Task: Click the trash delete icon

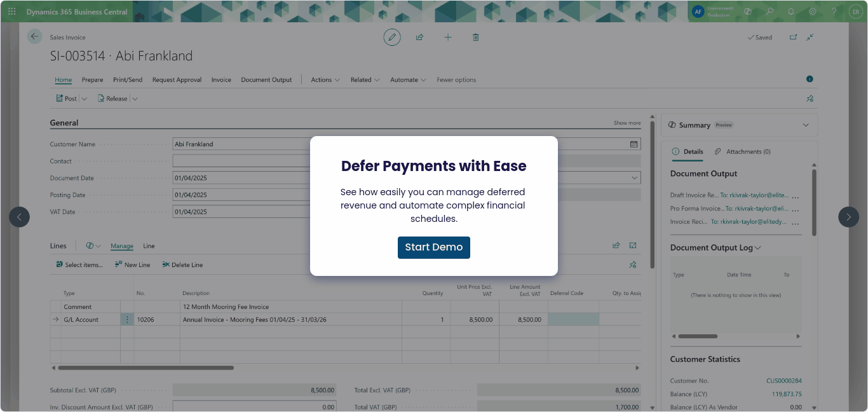Action: [476, 38]
